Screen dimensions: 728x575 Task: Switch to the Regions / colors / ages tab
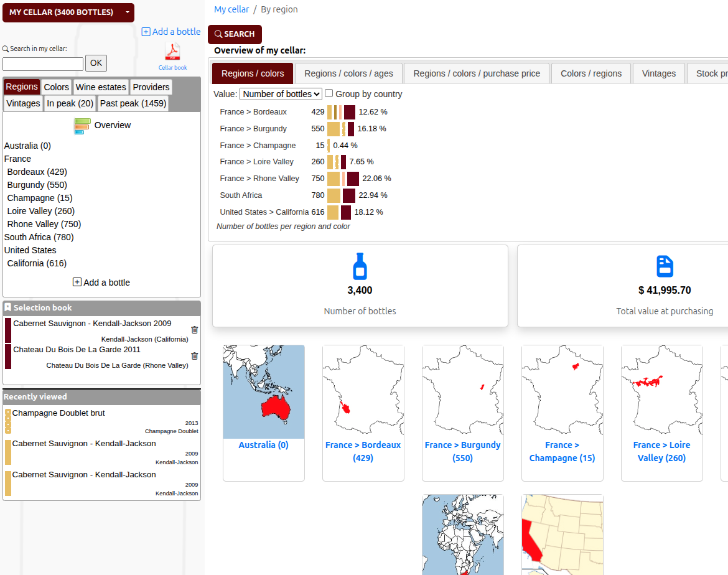(348, 73)
